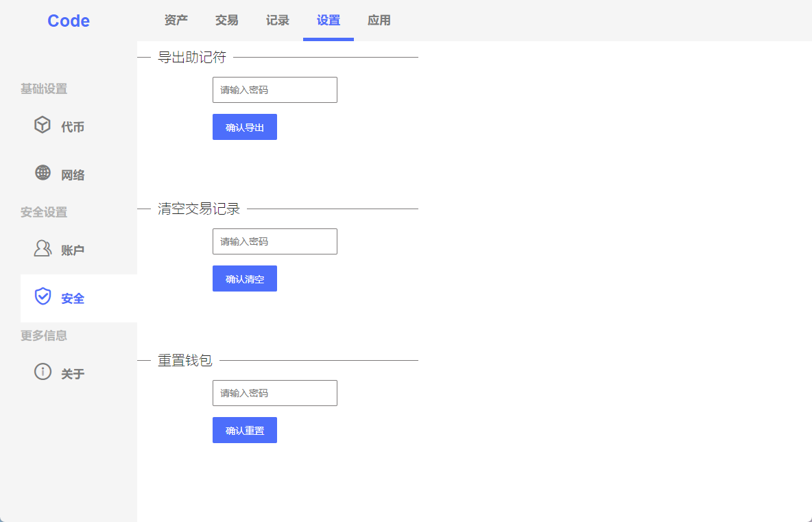Click the 确认重置 button

[x=244, y=430]
